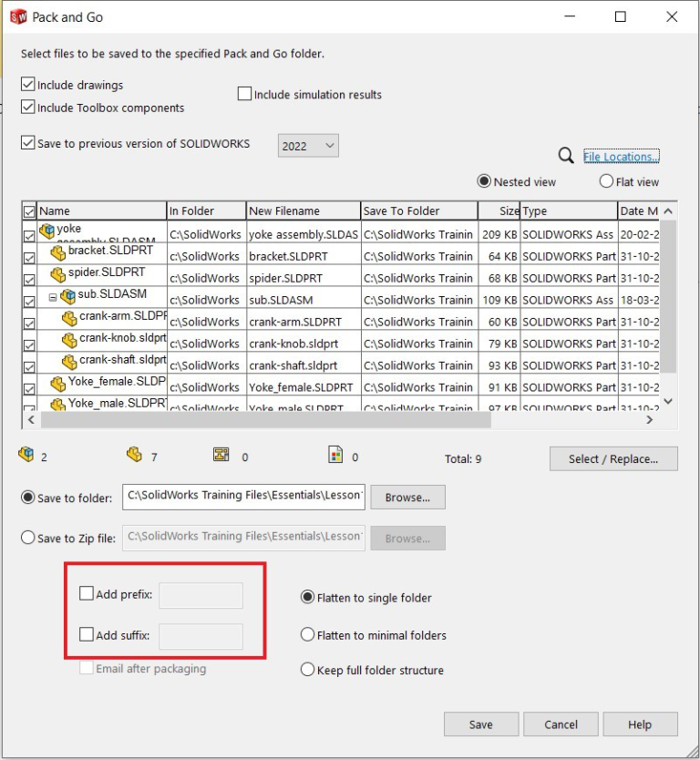Screen dimensions: 700x760
Task: Click the Save to folder path field
Action: 244,497
